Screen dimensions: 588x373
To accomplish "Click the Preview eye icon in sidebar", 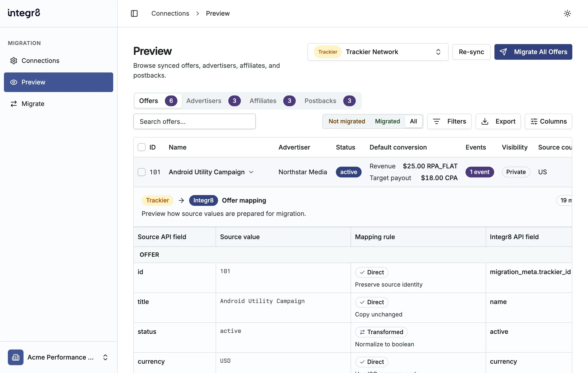I will coord(14,82).
